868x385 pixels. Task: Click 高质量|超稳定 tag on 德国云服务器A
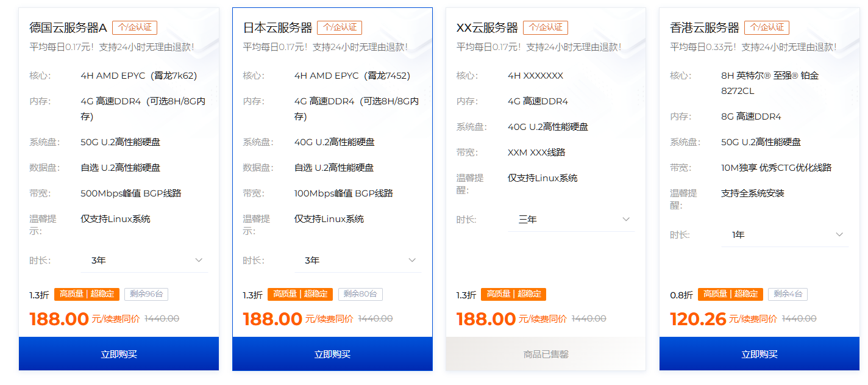(87, 294)
